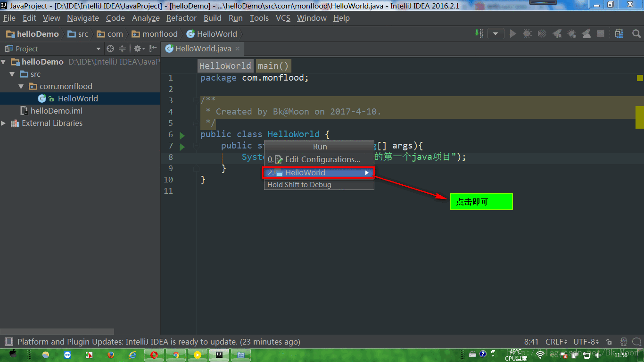Open Internet Explorer from the taskbar
Image resolution: width=644 pixels, height=362 pixels.
132,355
